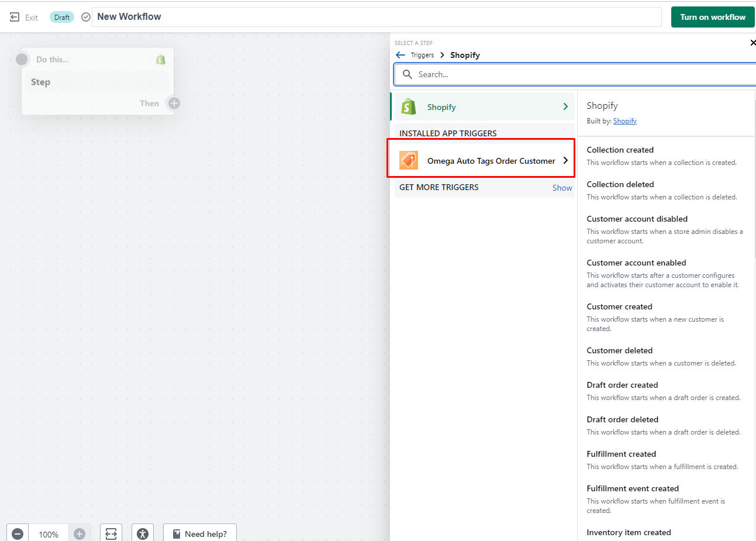This screenshot has width=756, height=541.
Task: Expand Omega Auto Tags Order Customer chevron
Action: coord(565,160)
